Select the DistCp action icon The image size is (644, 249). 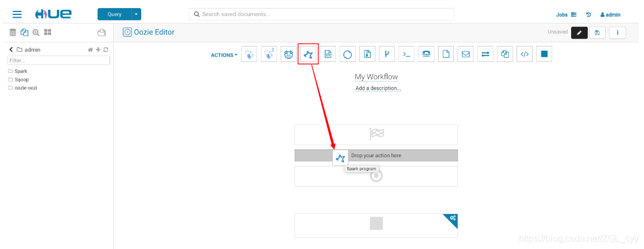coord(505,54)
